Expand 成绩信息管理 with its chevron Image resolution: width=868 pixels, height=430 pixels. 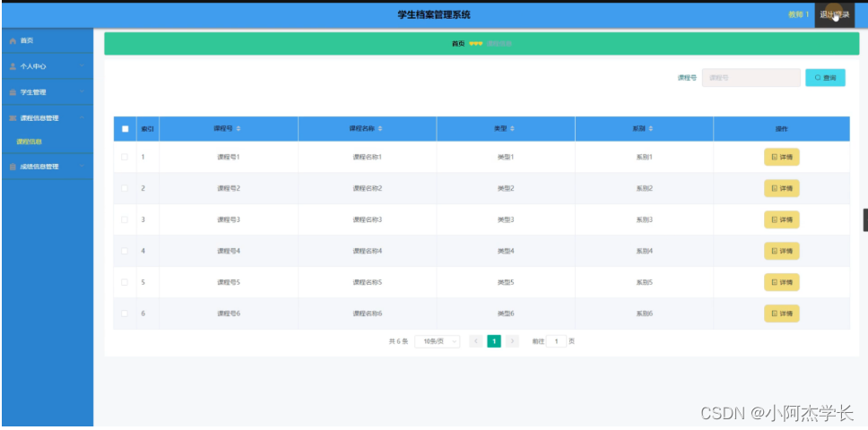[82, 167]
